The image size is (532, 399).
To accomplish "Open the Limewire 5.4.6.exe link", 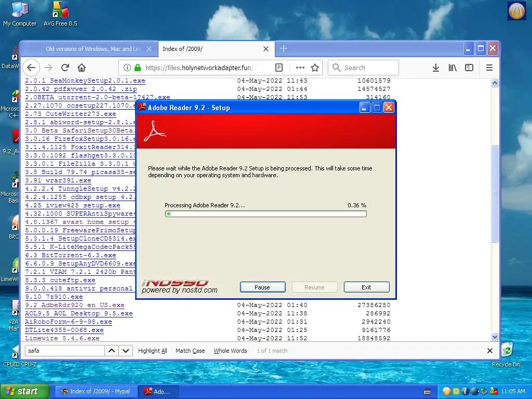I will coord(62,338).
